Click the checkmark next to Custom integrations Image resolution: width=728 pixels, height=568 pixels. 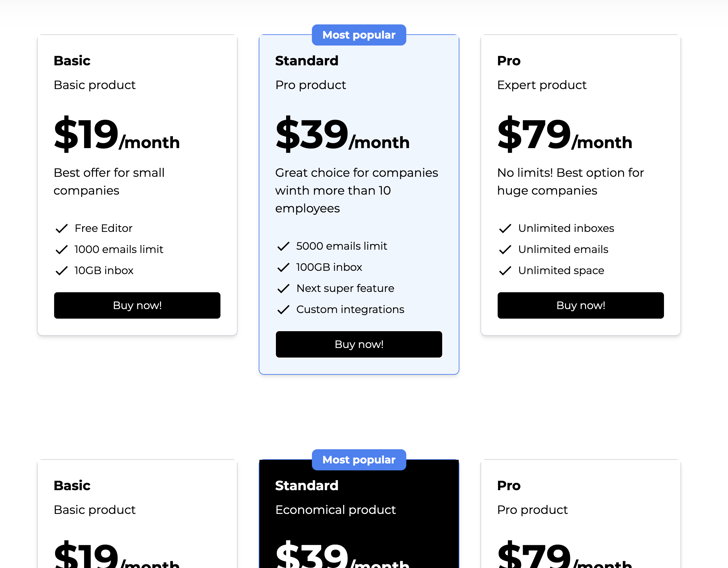[283, 310]
